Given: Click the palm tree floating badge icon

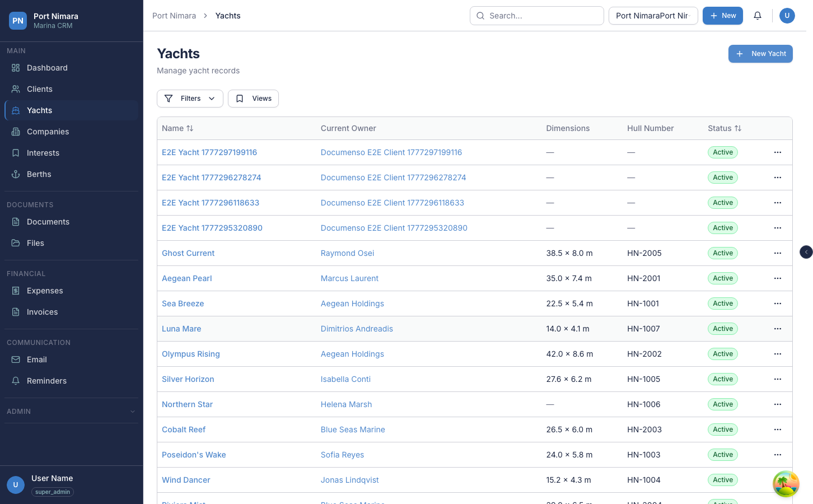Looking at the screenshot, I should coord(786,484).
